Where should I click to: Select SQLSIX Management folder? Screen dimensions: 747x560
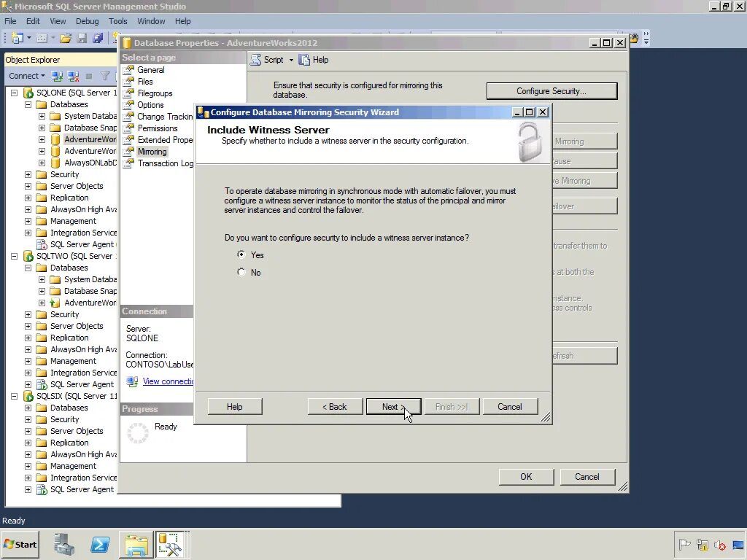pyautogui.click(x=73, y=466)
